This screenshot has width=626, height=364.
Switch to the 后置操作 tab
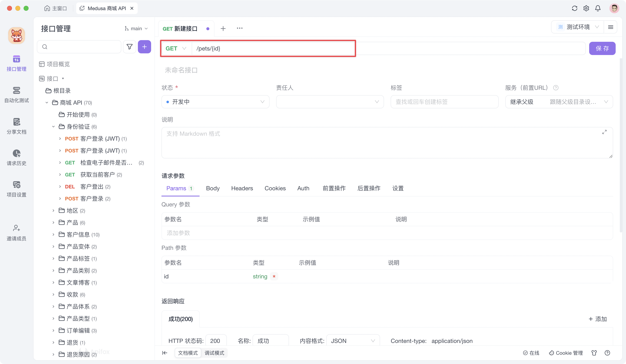369,188
